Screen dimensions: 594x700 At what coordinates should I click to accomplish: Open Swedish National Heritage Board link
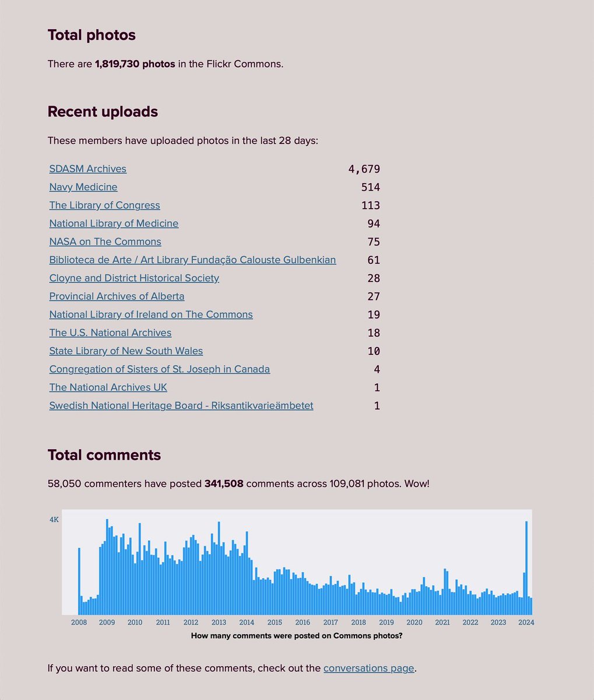[x=181, y=405]
